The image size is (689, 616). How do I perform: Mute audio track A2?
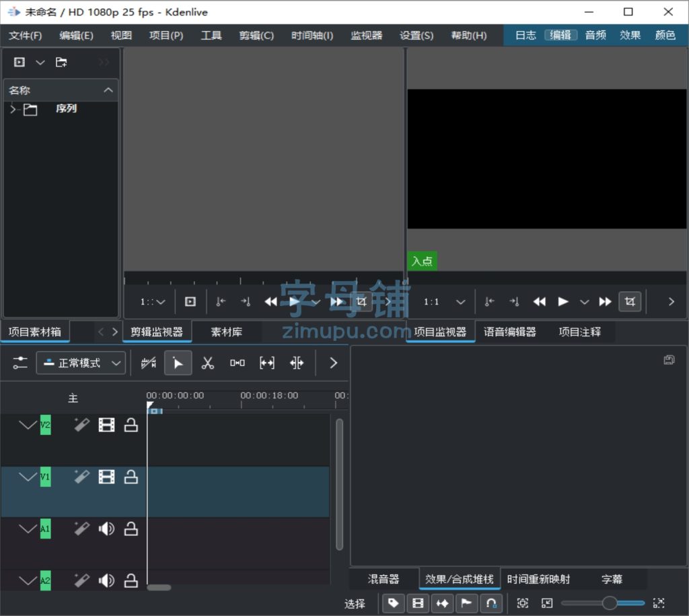pyautogui.click(x=106, y=581)
